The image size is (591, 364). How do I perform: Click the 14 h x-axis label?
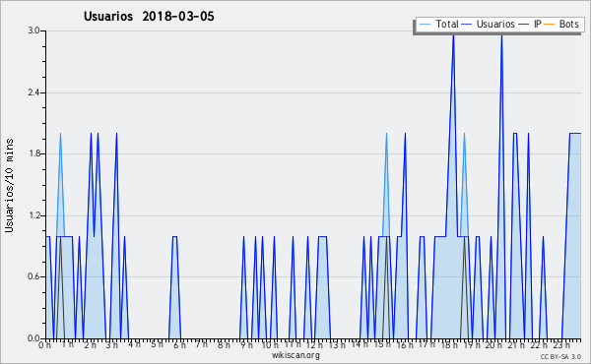pyautogui.click(x=360, y=344)
